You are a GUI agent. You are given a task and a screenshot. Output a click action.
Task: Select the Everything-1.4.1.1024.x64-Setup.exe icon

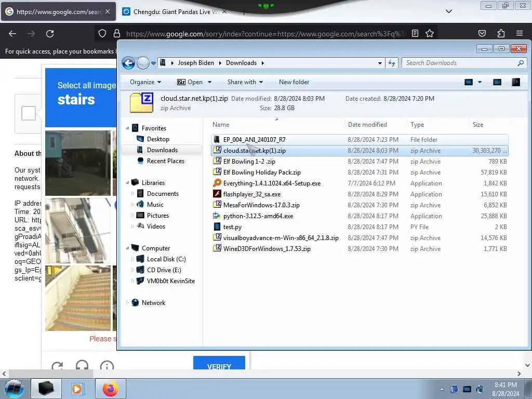click(x=217, y=183)
